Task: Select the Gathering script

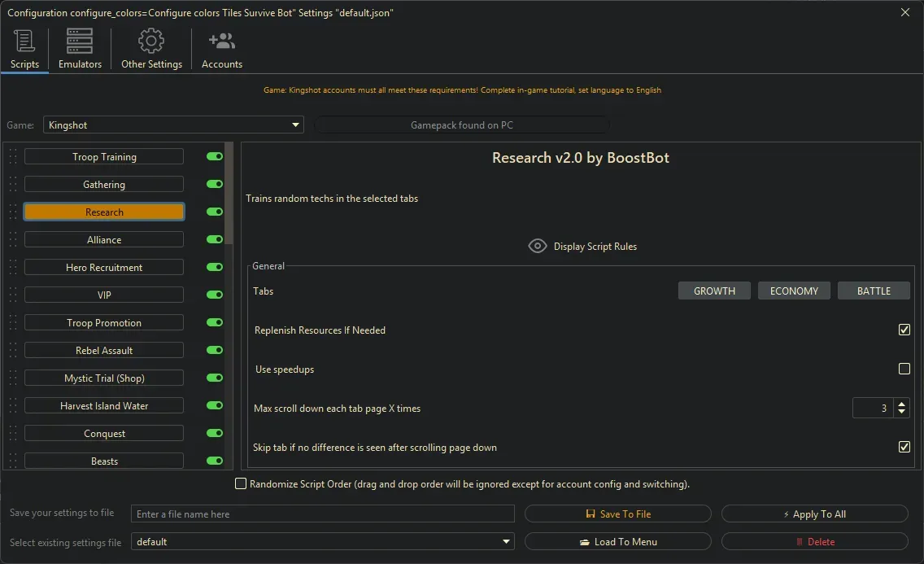Action: [x=104, y=184]
